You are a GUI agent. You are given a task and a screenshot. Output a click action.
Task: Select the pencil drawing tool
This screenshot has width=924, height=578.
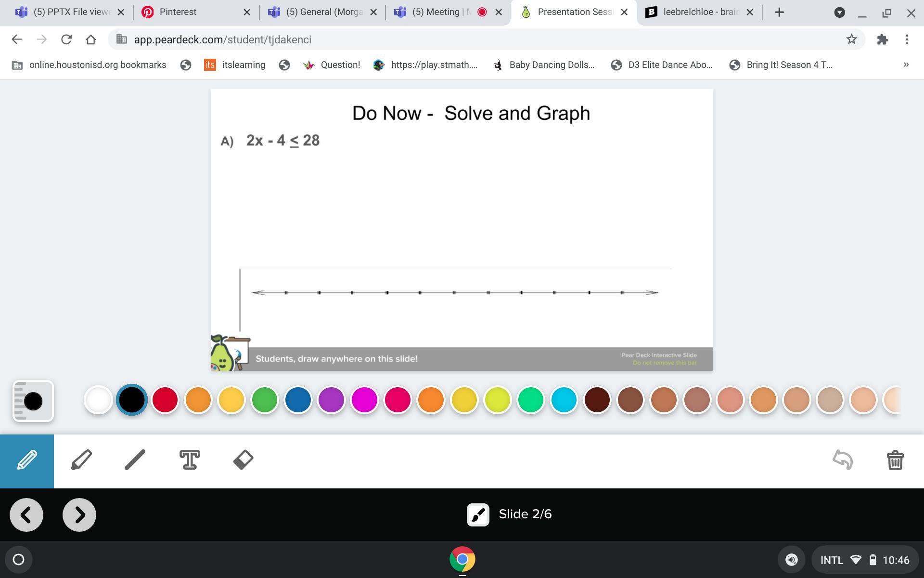27,460
